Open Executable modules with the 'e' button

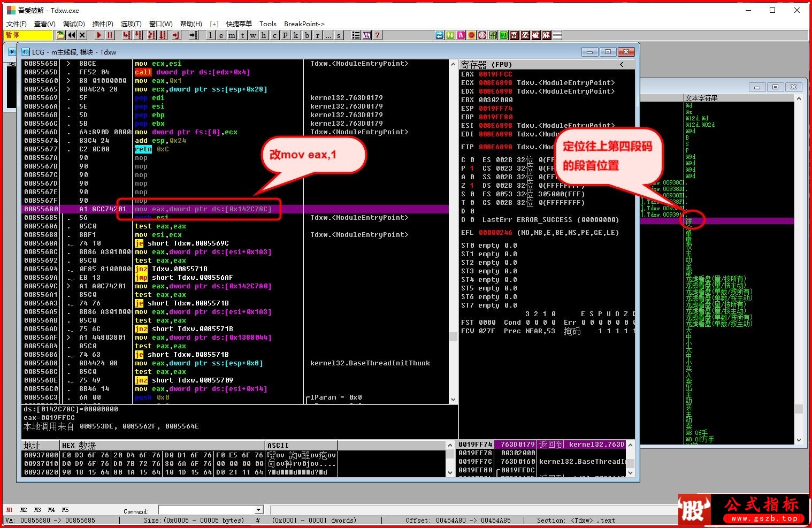click(x=221, y=35)
